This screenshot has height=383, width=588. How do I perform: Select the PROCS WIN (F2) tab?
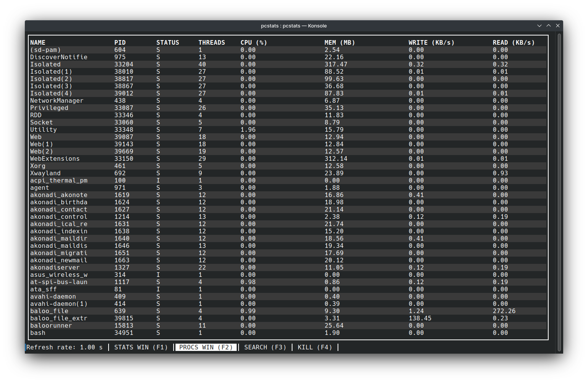tap(206, 347)
